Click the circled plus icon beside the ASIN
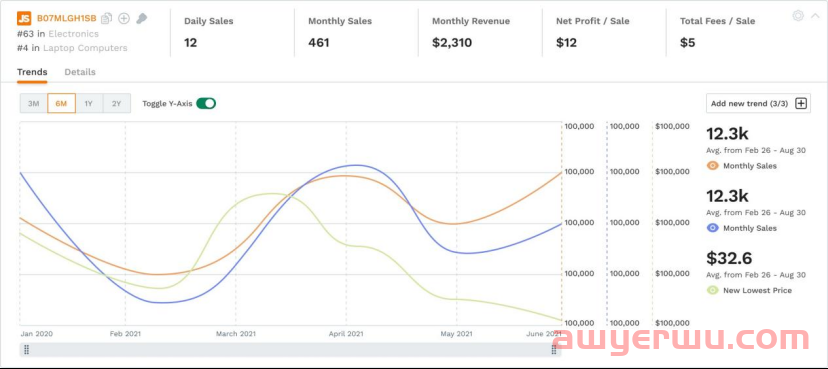The image size is (828, 369). point(124,18)
